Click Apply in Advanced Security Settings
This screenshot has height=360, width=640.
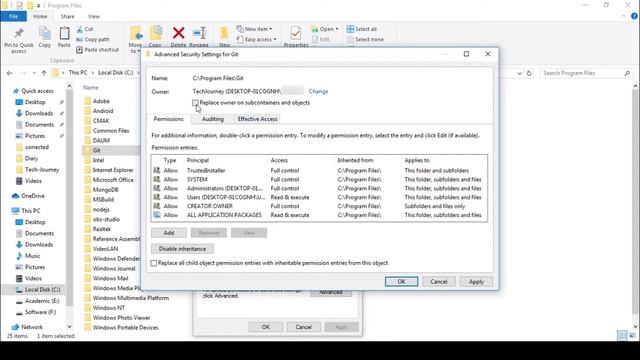[x=476, y=282]
